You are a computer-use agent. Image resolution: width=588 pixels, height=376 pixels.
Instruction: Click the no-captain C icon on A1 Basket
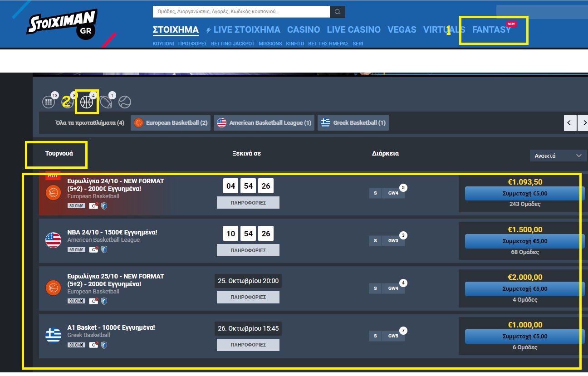click(x=93, y=345)
